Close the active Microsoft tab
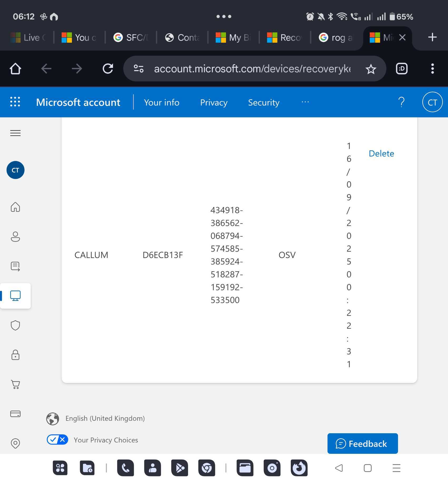 402,37
